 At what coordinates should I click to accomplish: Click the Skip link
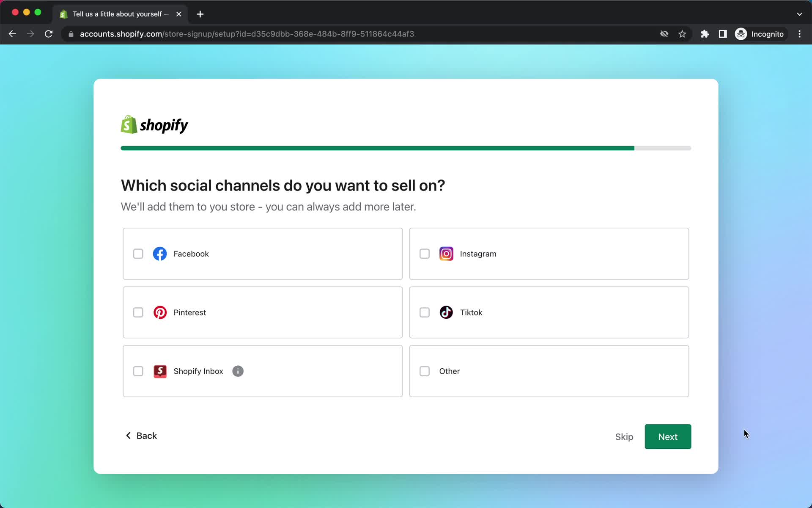[624, 437]
